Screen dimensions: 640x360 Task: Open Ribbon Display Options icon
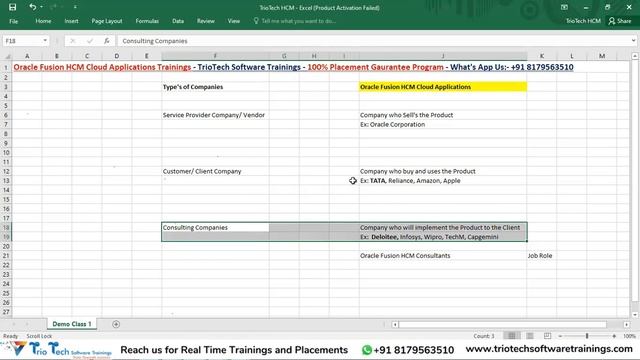564,7
